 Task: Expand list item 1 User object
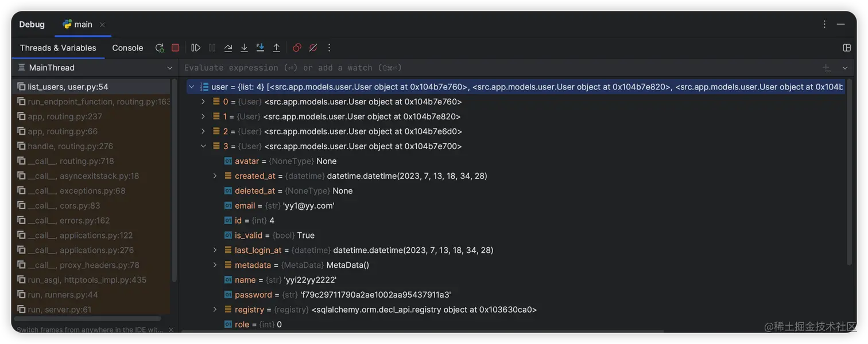click(203, 117)
